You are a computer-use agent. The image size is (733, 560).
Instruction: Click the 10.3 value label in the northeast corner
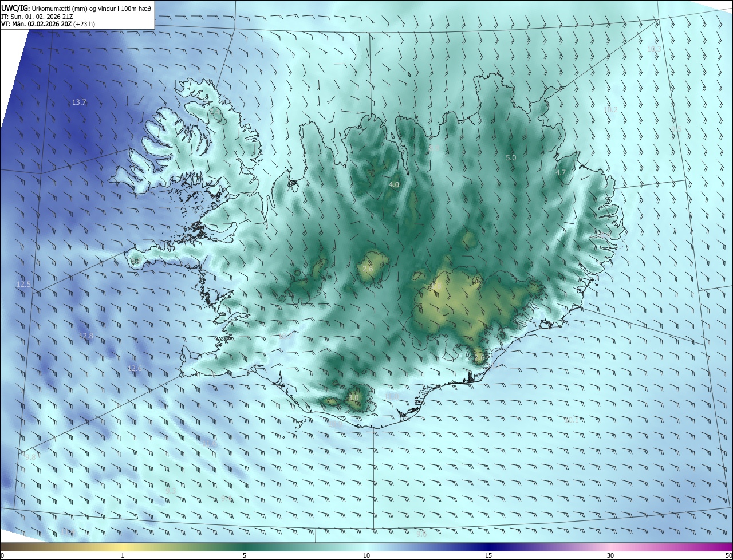(654, 49)
